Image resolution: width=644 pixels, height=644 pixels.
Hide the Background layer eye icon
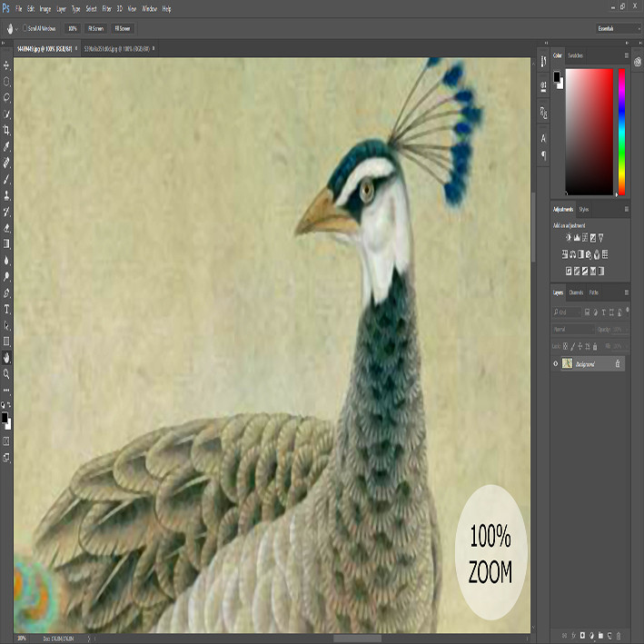point(555,363)
